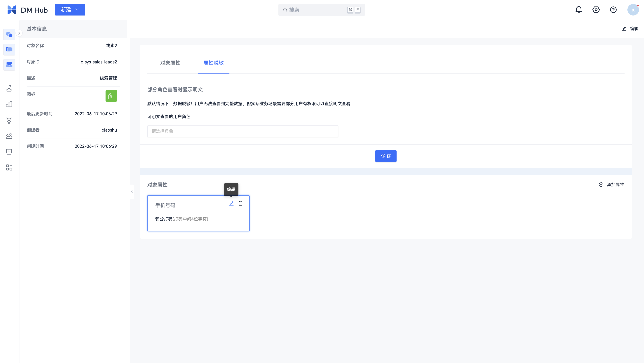Collapse the info panel splitter arrow

pos(132,192)
